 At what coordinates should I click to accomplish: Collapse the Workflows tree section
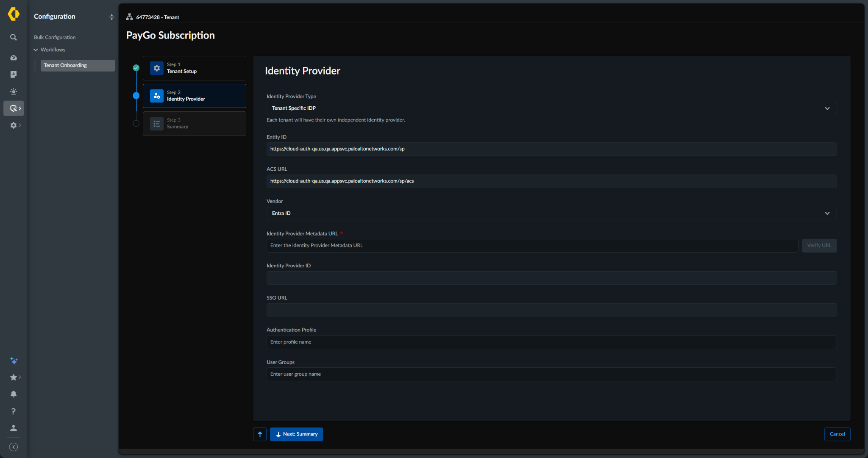pos(36,50)
